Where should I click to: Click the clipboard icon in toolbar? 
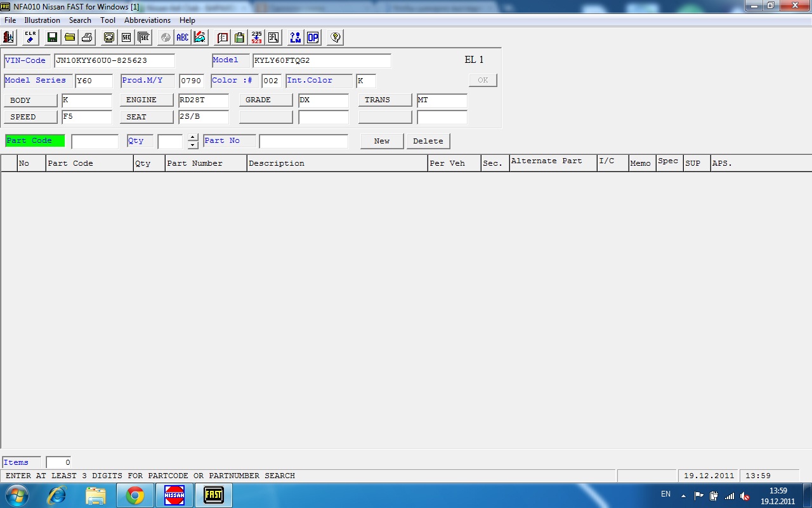[239, 37]
